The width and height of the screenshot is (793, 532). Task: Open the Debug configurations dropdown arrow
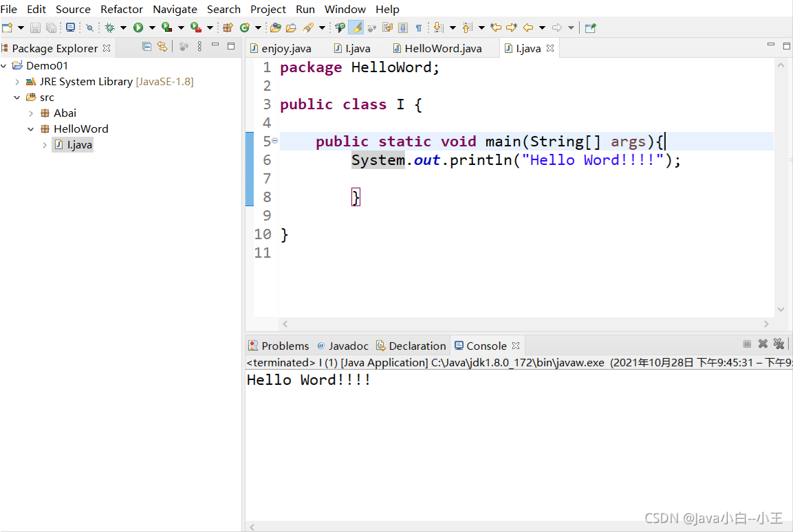[x=123, y=27]
